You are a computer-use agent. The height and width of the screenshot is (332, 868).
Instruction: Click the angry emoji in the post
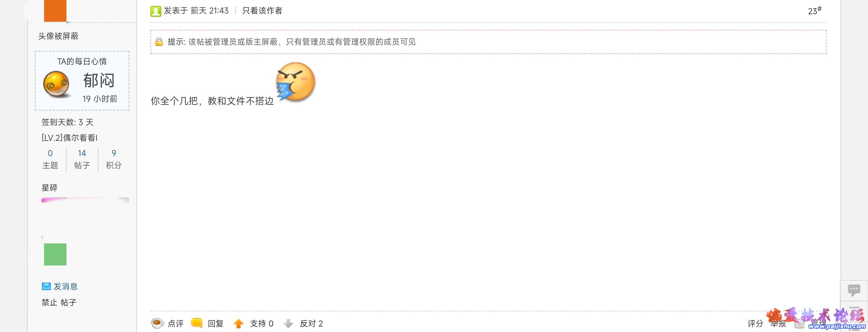pyautogui.click(x=296, y=82)
